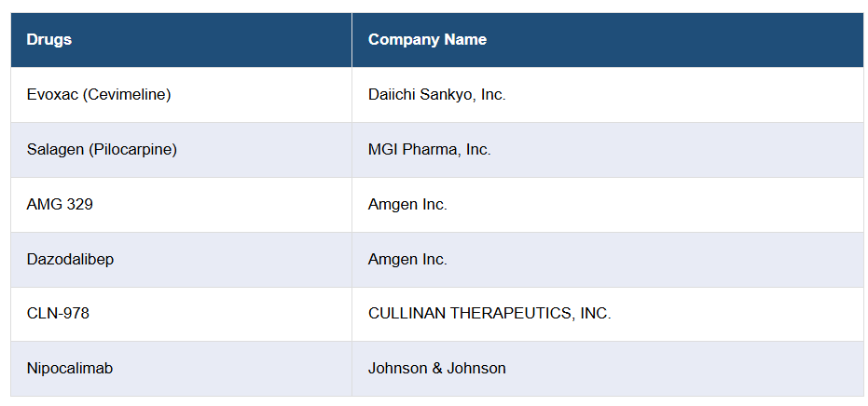Click the Johnson & Johnson company cell

[x=436, y=369]
